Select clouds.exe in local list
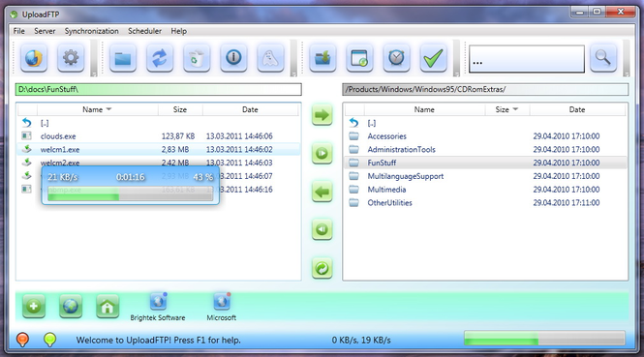644x357 pixels. pos(159,136)
